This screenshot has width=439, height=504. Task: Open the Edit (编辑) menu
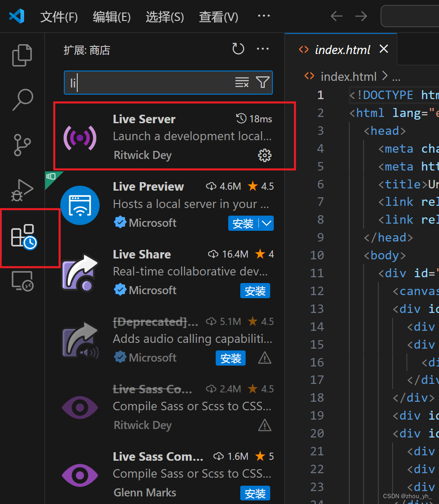112,17
